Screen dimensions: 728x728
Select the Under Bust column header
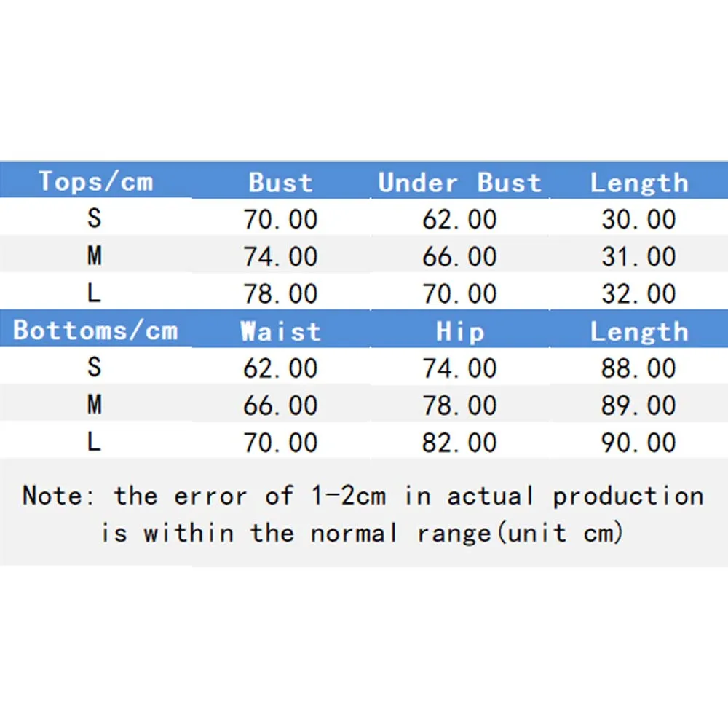pyautogui.click(x=459, y=183)
